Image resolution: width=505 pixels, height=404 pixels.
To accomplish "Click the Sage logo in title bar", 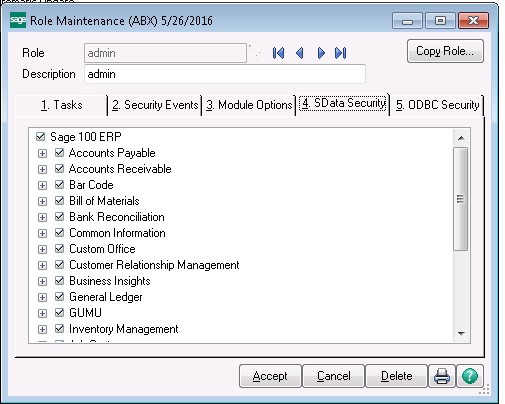I will point(18,20).
